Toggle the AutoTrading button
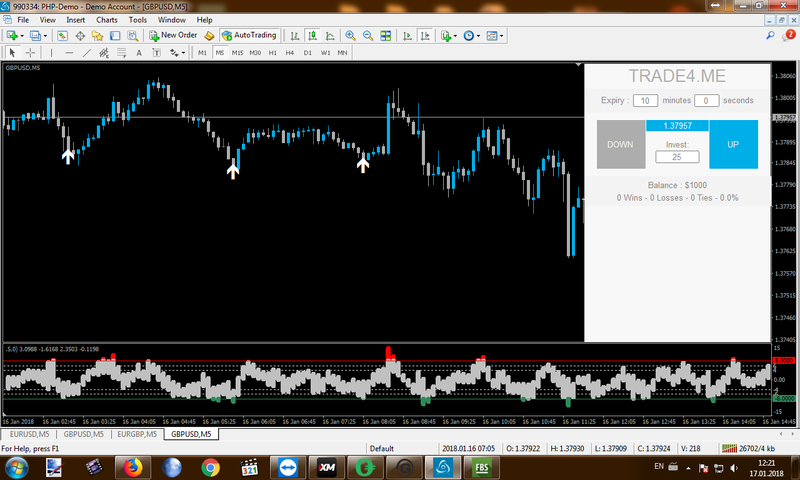Image resolution: width=800 pixels, height=480 pixels. (249, 36)
